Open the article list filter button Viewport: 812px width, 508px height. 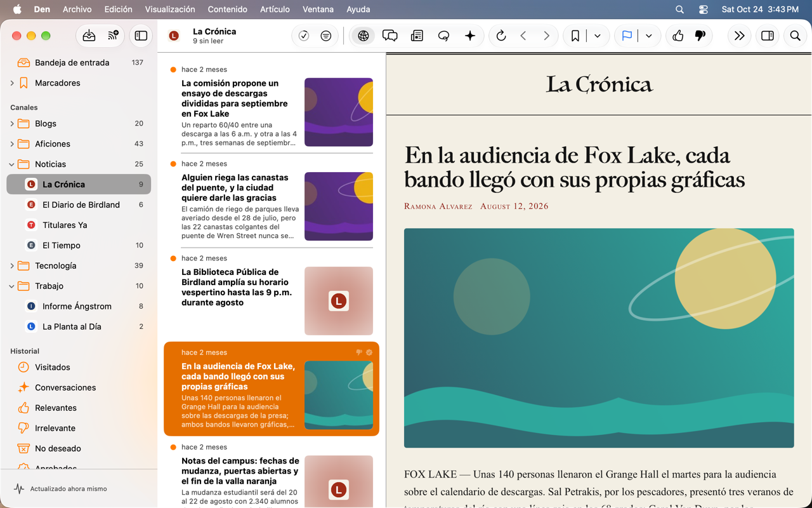[x=325, y=36]
